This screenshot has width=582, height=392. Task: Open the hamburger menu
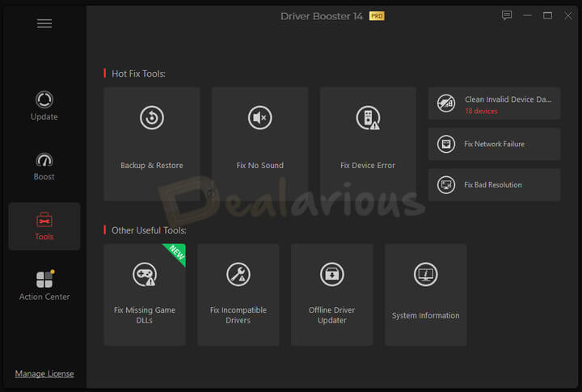[x=44, y=23]
